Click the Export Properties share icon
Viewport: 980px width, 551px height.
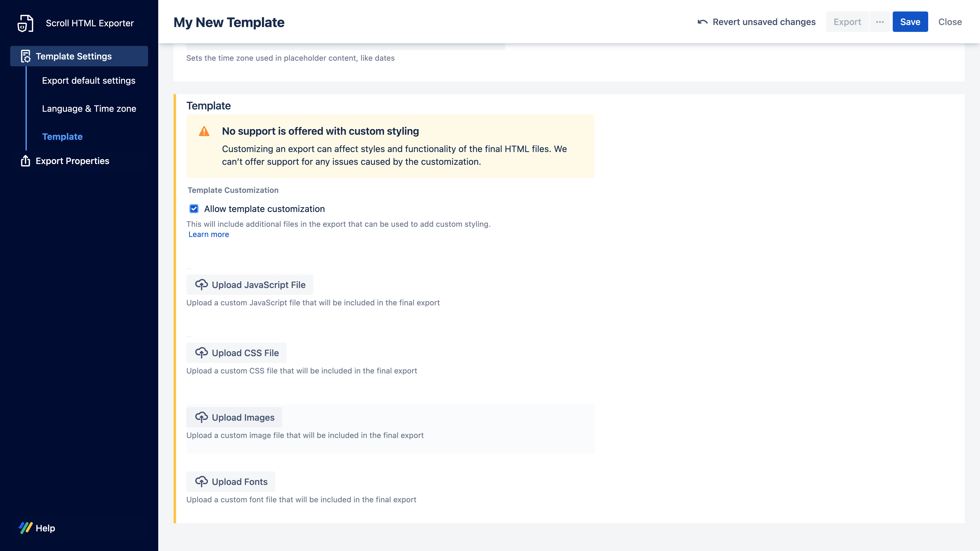(25, 161)
